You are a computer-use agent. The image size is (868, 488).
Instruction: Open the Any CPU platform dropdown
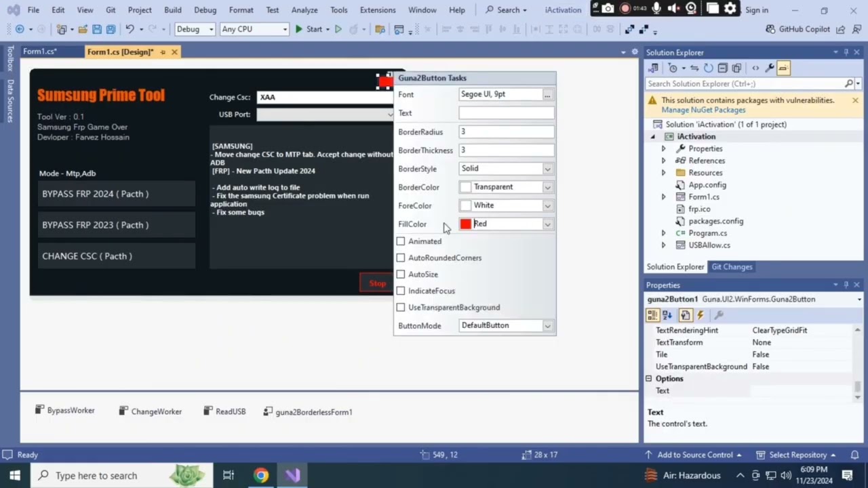click(x=254, y=29)
